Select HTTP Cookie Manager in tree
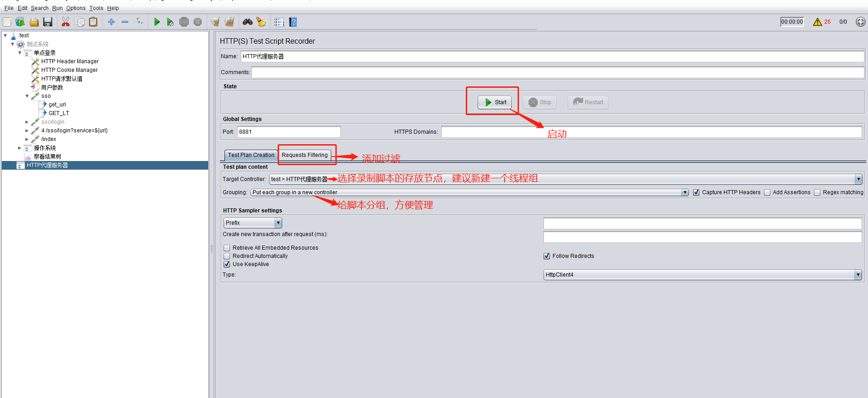 pos(70,70)
